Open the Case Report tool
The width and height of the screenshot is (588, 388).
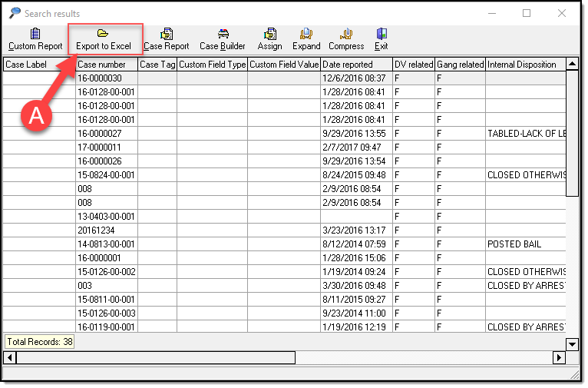[x=166, y=39]
